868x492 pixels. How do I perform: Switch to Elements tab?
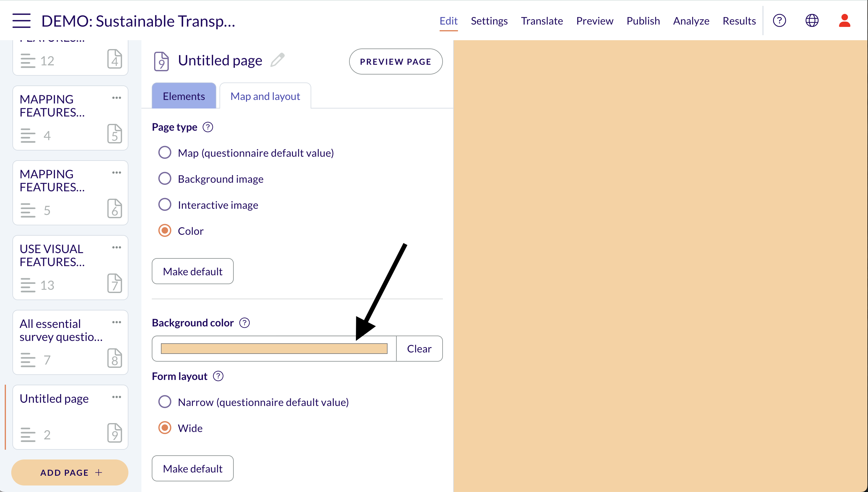(x=184, y=96)
